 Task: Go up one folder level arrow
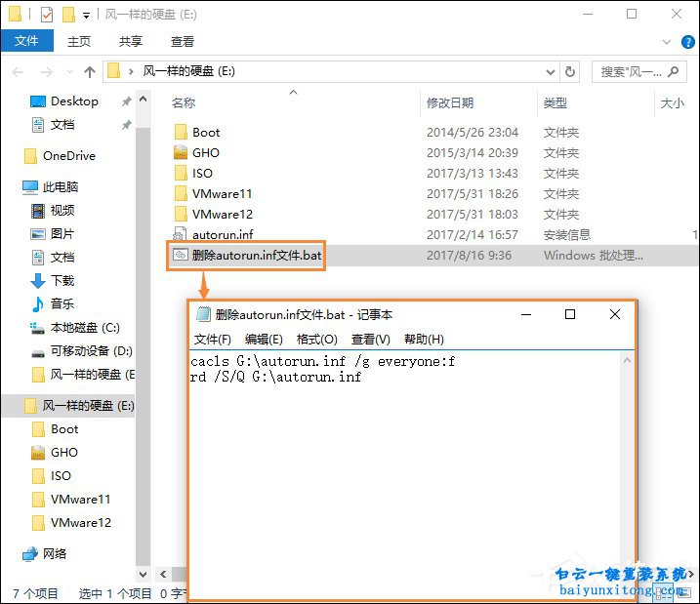[x=90, y=72]
